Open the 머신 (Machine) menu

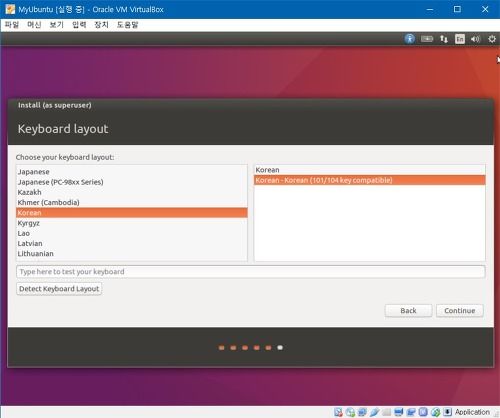tap(34, 25)
